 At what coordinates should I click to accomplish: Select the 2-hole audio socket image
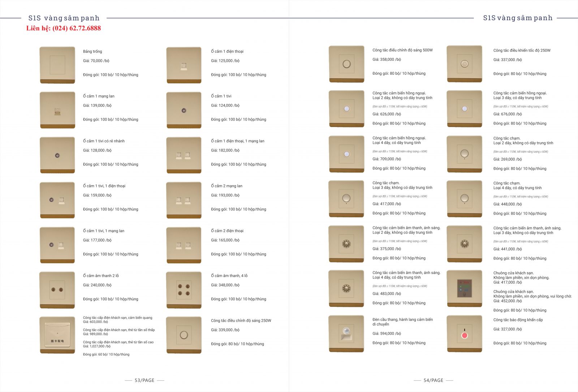[57, 290]
